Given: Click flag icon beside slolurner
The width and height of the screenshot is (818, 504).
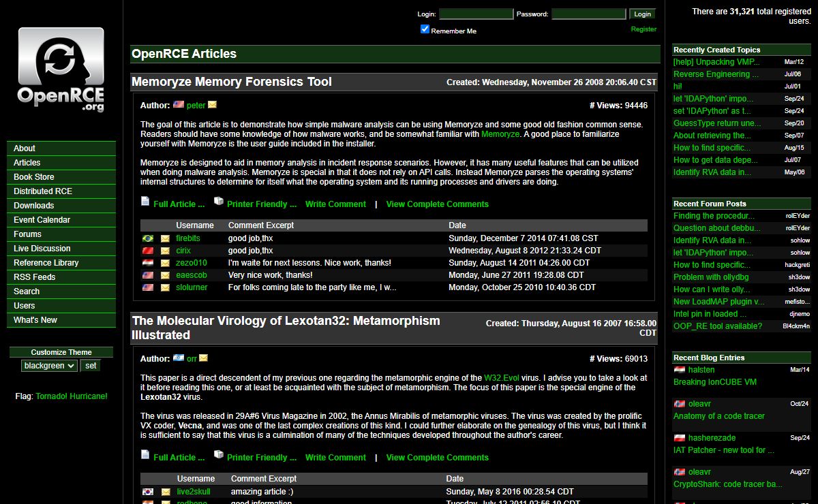Looking at the screenshot, I should click(x=148, y=288).
